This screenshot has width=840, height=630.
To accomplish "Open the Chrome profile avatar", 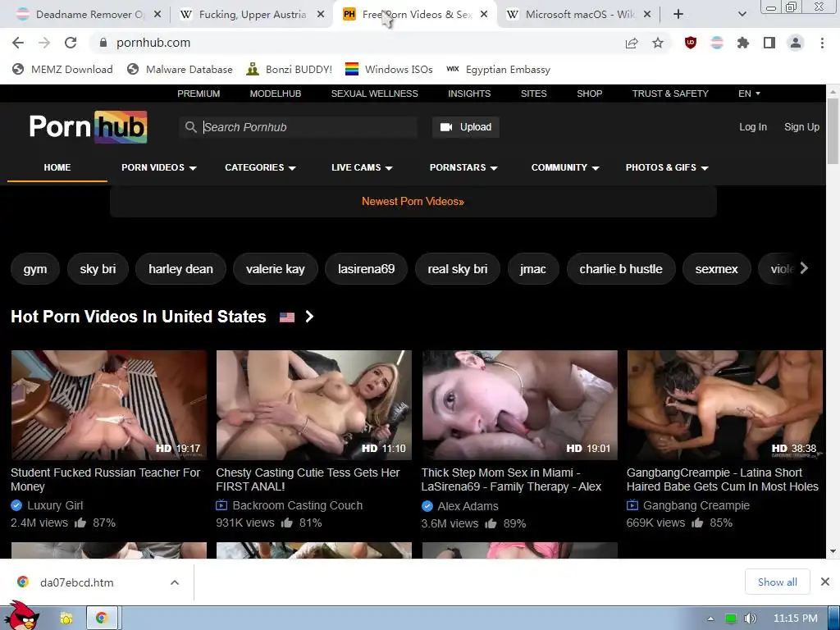I will point(796,43).
